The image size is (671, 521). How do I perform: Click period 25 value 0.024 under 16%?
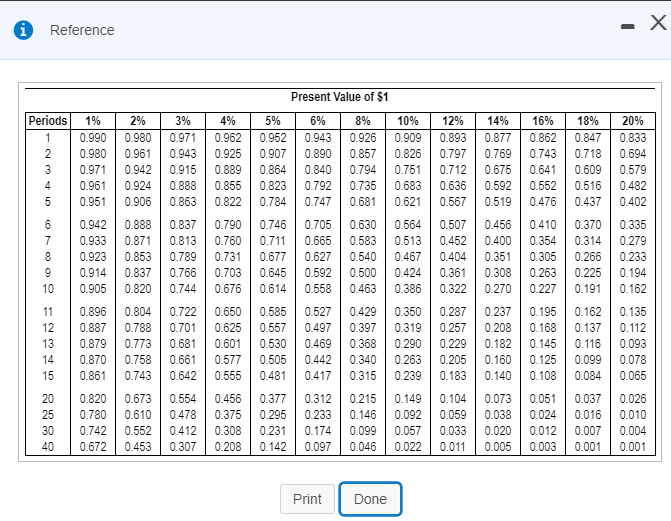[x=543, y=415]
